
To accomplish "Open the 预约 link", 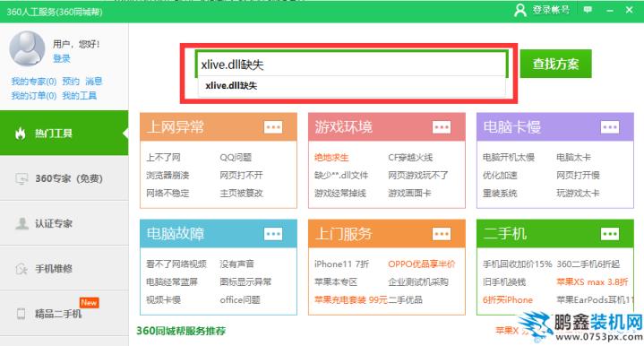I will click(x=71, y=82).
